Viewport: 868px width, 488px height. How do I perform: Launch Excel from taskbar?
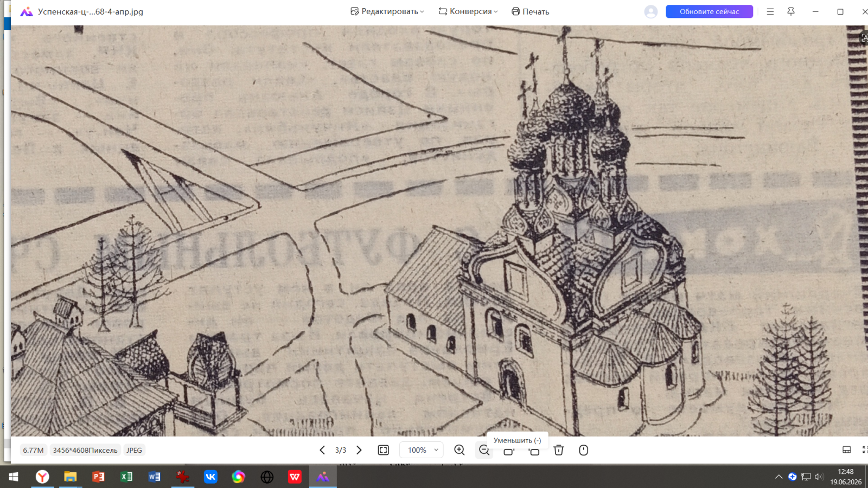[126, 477]
